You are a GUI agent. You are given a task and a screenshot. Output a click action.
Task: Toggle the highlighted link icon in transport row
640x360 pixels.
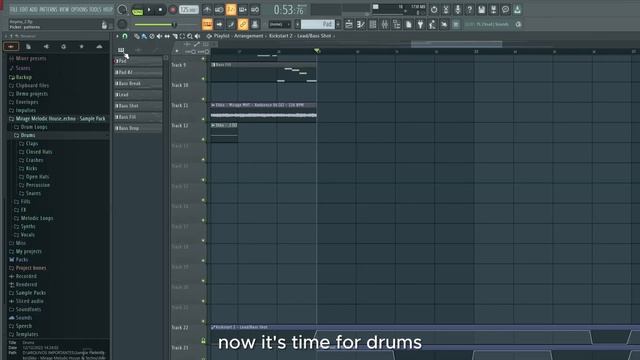pyautogui.click(x=243, y=24)
